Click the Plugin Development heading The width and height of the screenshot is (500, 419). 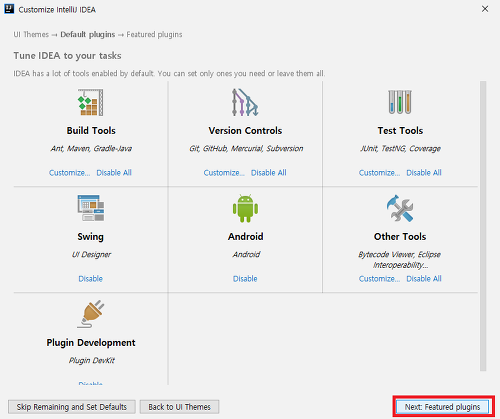(x=91, y=343)
